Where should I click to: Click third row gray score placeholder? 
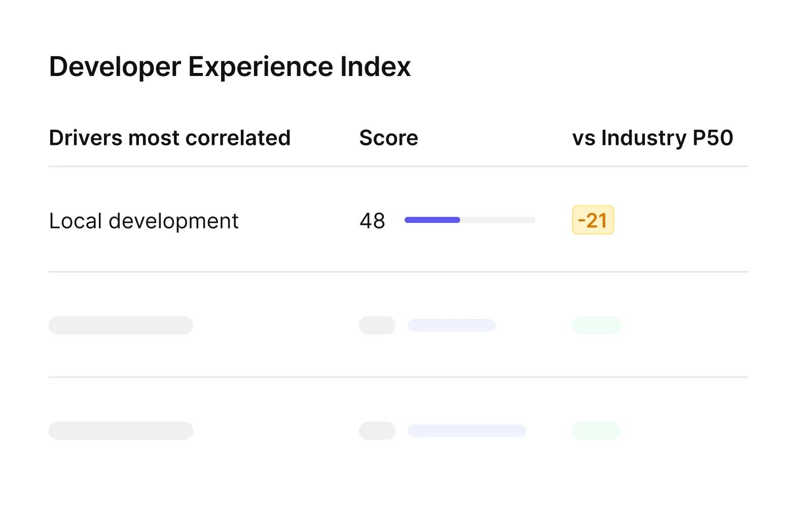pos(377,431)
